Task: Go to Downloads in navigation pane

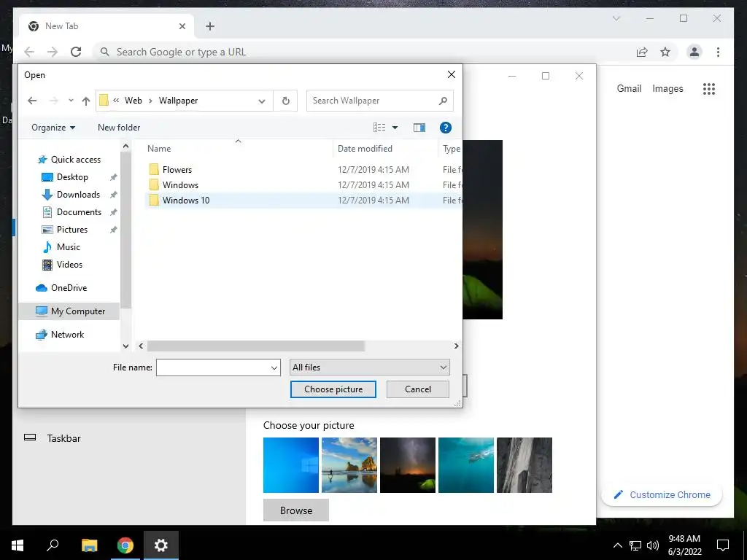Action: pyautogui.click(x=78, y=194)
